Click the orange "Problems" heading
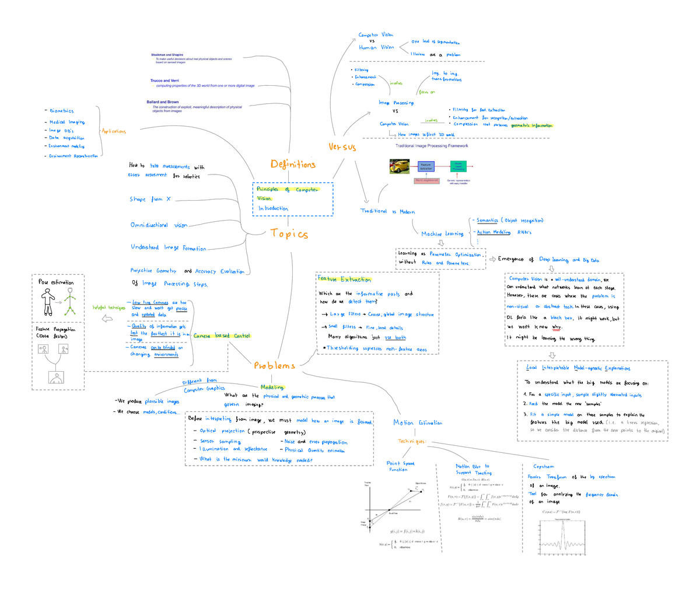700x590 pixels. point(274,365)
